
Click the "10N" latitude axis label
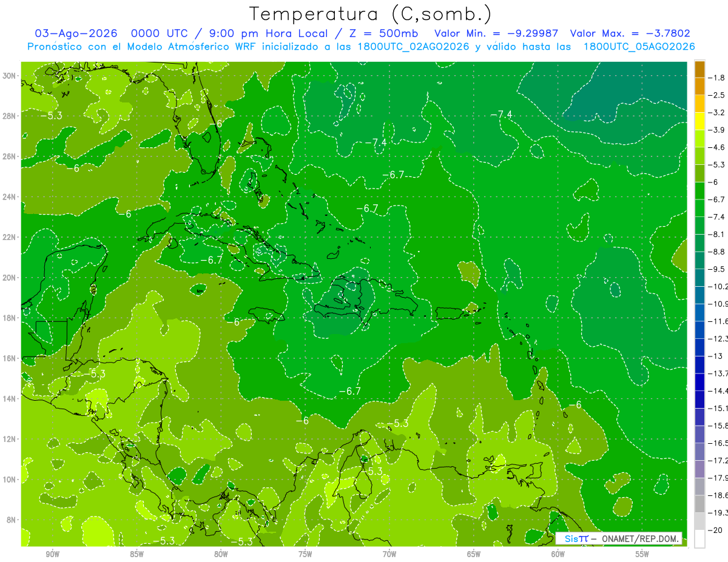[x=8, y=480]
